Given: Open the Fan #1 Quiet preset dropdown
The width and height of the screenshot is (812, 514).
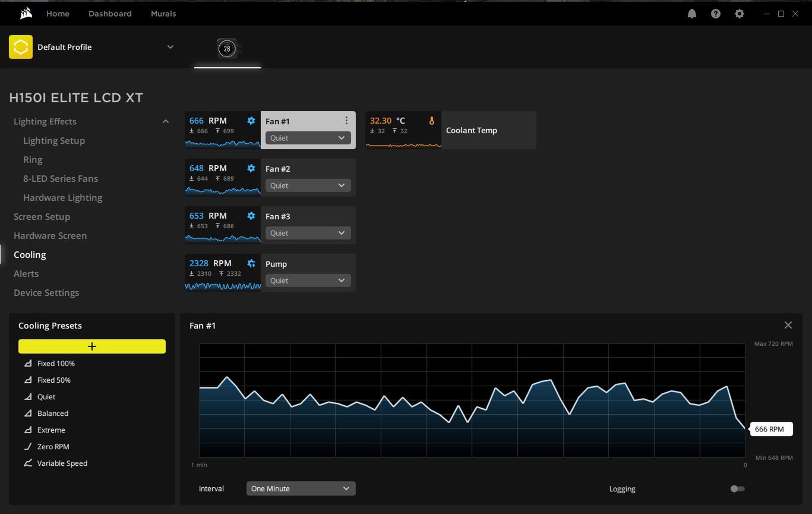Looking at the screenshot, I should pyautogui.click(x=308, y=138).
